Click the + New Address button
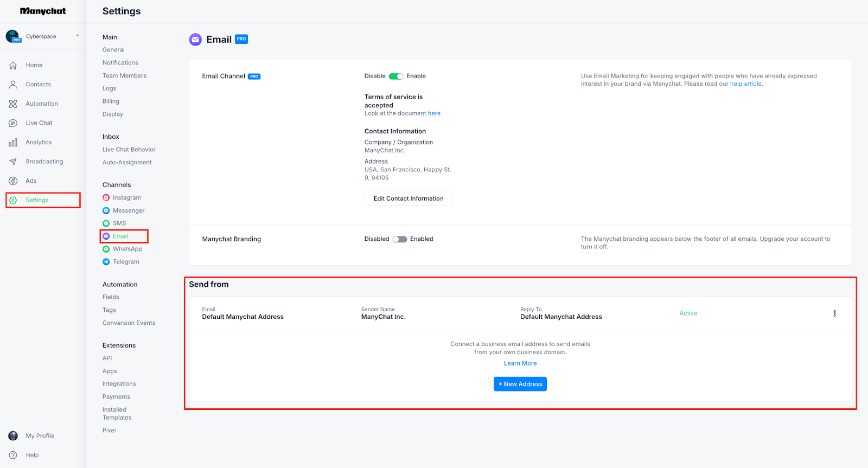 pos(520,384)
